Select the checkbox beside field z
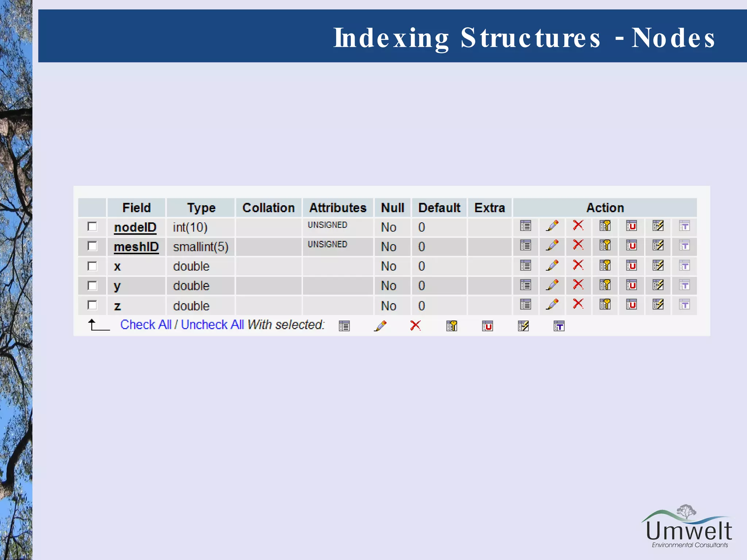747x560 pixels. [92, 305]
